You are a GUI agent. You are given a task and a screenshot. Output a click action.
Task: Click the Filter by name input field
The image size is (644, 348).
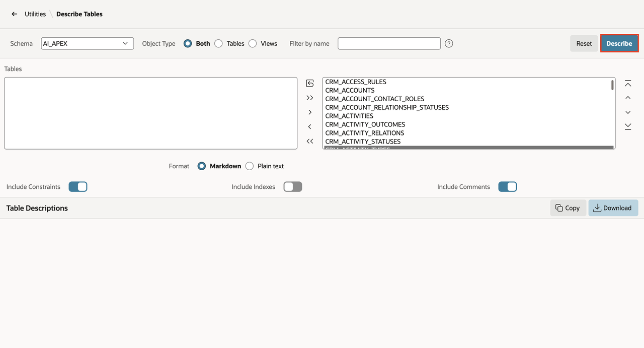pos(389,43)
